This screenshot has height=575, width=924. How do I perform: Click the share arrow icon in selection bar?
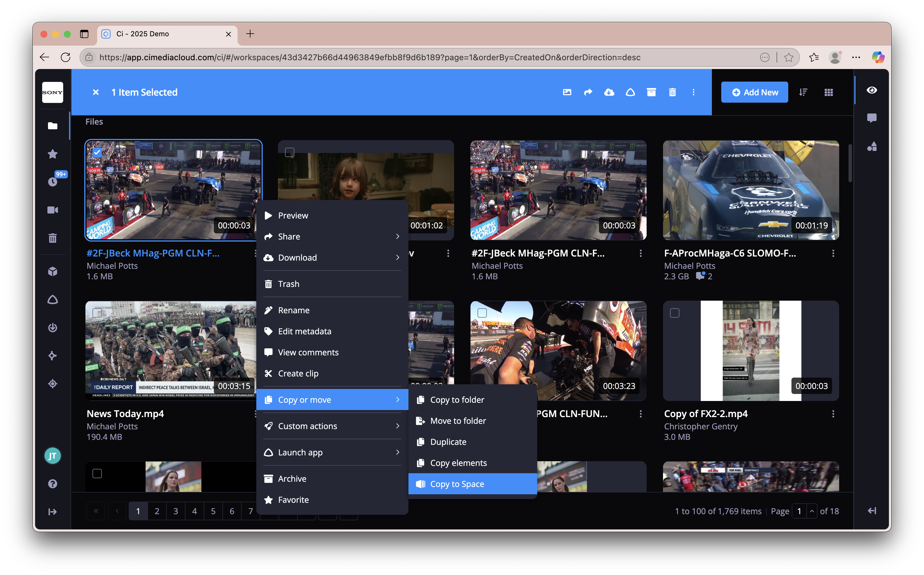click(x=588, y=92)
